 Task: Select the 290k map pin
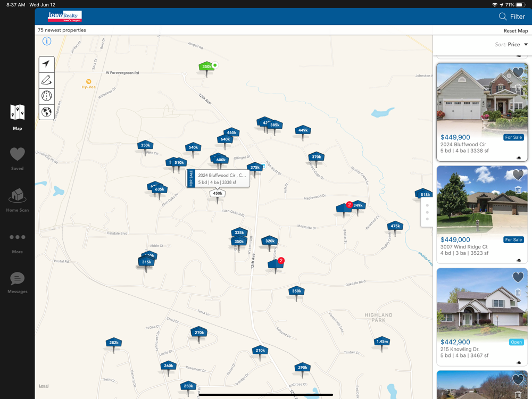[303, 368]
